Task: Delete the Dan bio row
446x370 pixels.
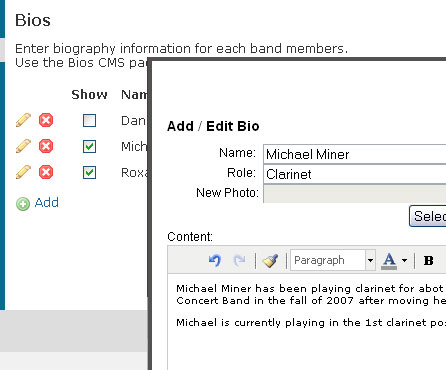Action: [x=46, y=120]
